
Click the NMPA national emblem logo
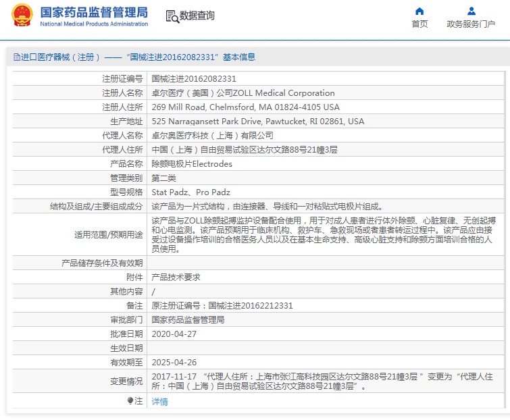[22, 16]
